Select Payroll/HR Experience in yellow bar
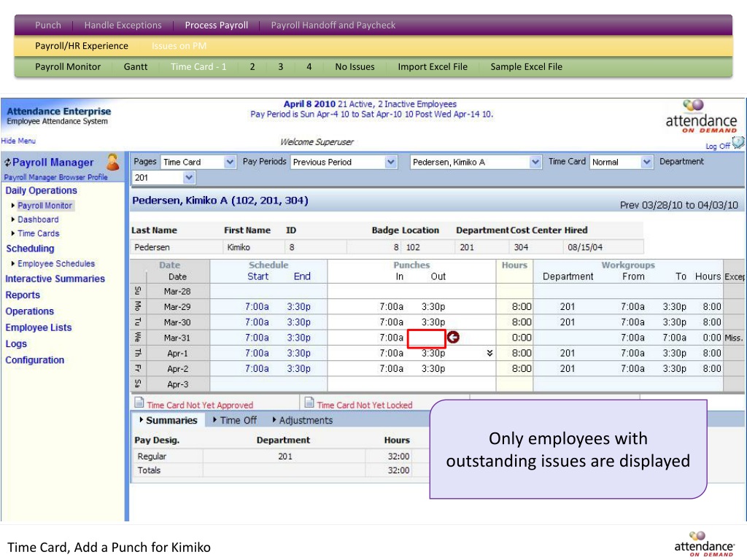This screenshot has width=747, height=560. pos(82,46)
